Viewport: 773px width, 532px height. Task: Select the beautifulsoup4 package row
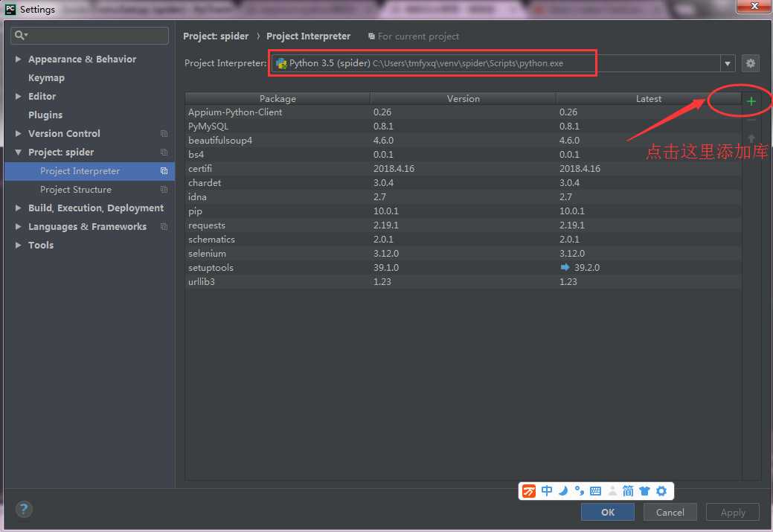point(463,141)
